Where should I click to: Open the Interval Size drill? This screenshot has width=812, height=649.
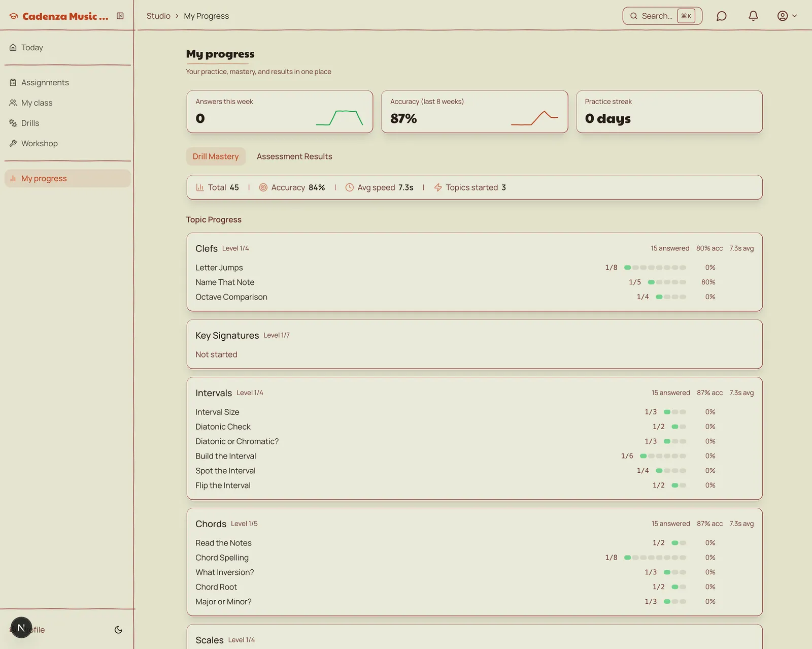[217, 412]
